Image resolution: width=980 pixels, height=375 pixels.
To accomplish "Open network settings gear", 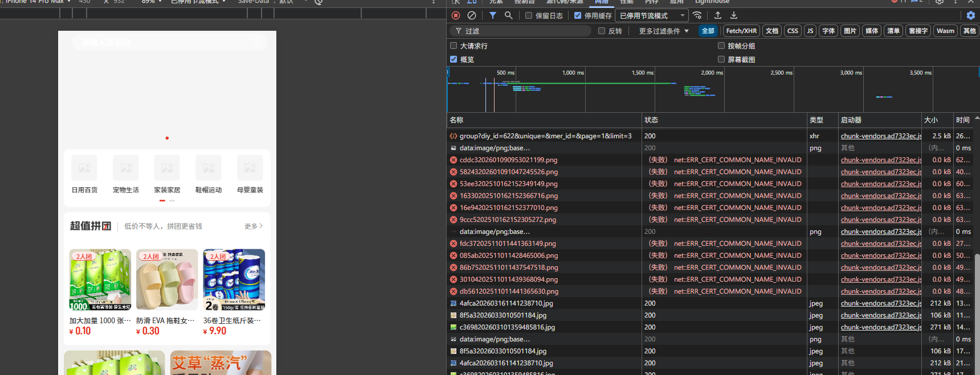I will (971, 15).
